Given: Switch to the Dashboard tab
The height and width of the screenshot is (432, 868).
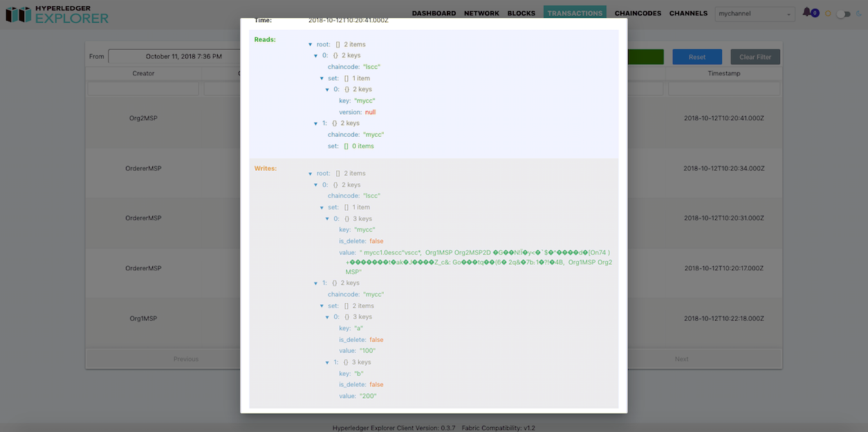Looking at the screenshot, I should point(434,12).
